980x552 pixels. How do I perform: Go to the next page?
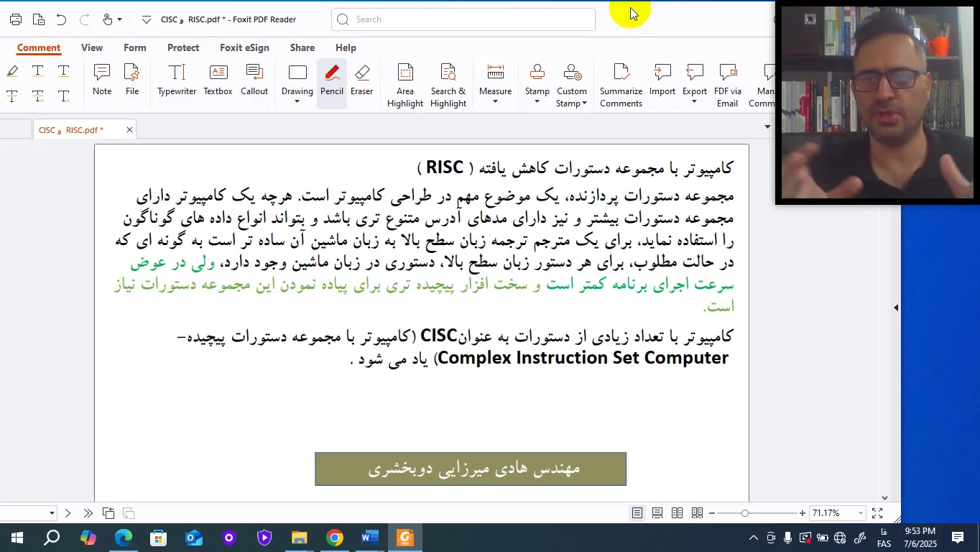click(x=68, y=513)
